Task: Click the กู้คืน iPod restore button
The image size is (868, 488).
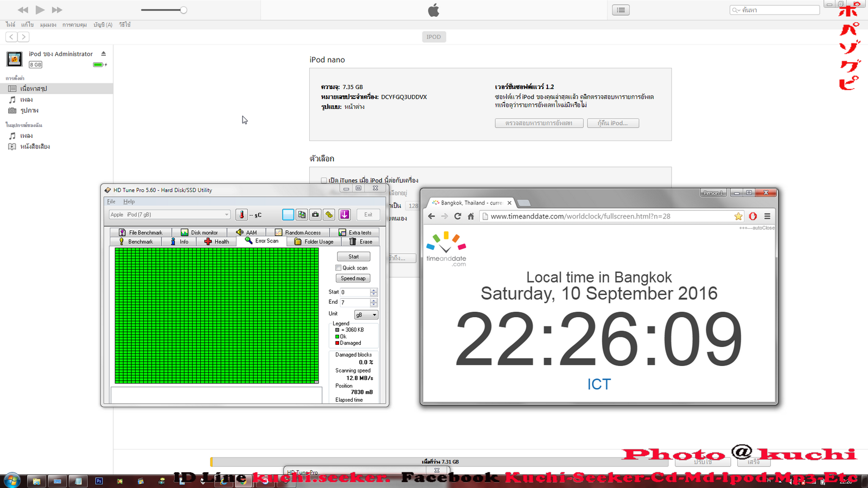Action: (x=612, y=123)
